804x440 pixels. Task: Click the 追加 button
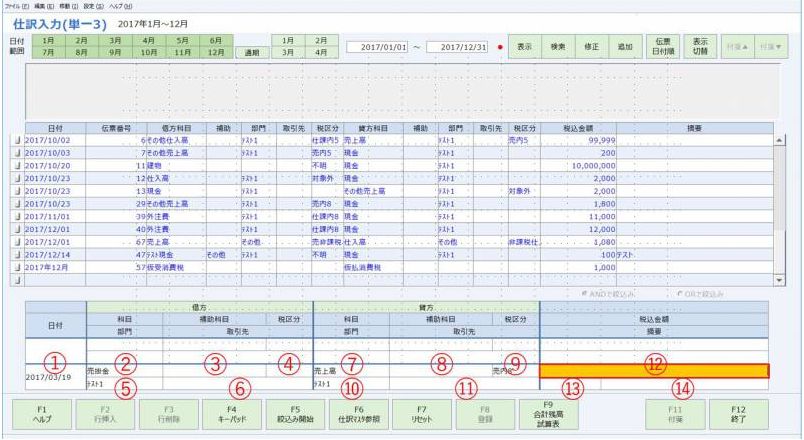click(625, 47)
